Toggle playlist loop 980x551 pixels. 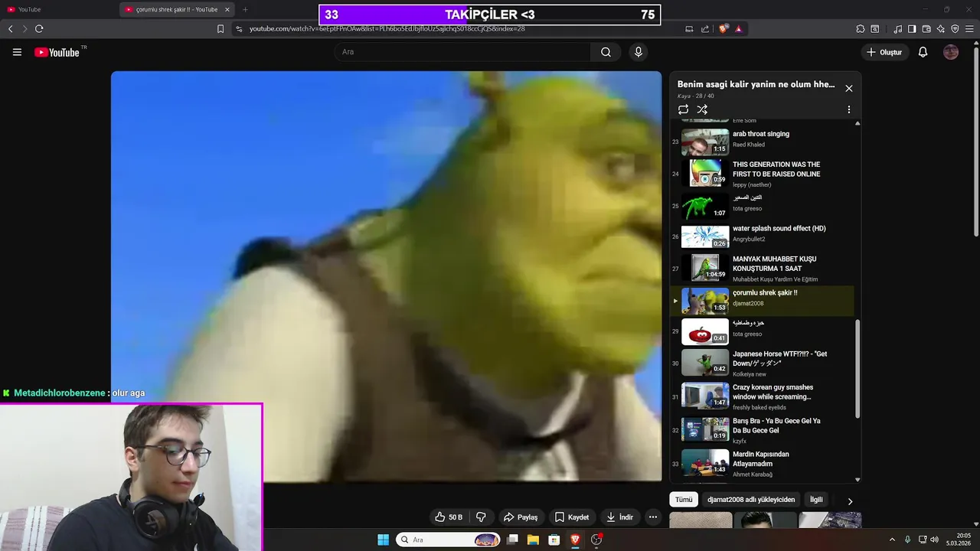pos(683,109)
